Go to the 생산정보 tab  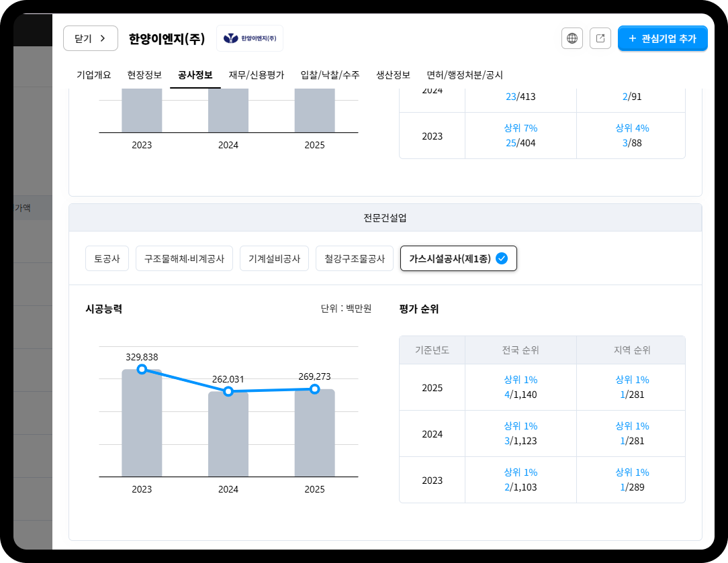(x=394, y=74)
